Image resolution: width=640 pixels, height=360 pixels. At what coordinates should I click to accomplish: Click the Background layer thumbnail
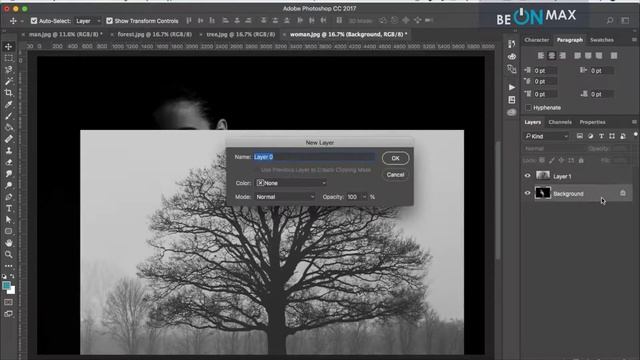pyautogui.click(x=542, y=193)
